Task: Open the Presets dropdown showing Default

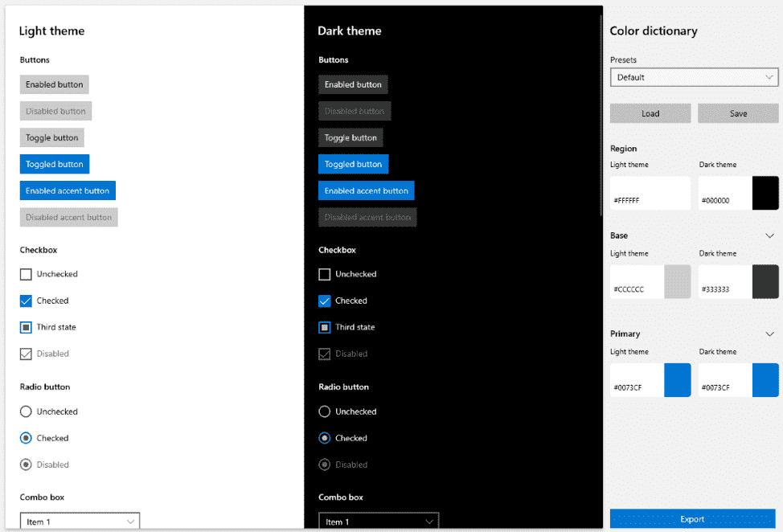Action: point(694,77)
